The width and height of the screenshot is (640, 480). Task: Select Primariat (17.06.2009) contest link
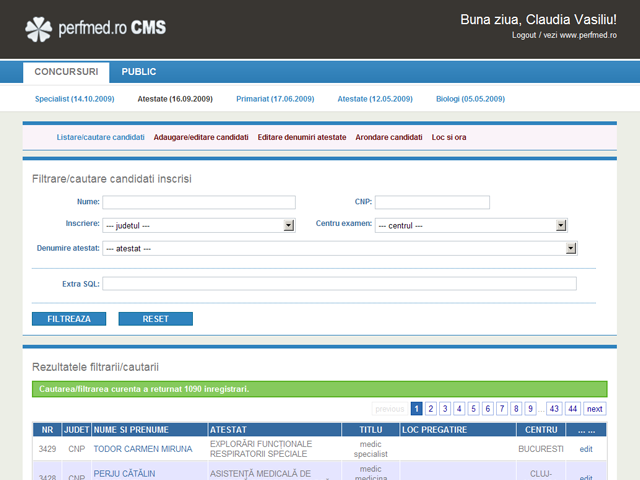(275, 99)
